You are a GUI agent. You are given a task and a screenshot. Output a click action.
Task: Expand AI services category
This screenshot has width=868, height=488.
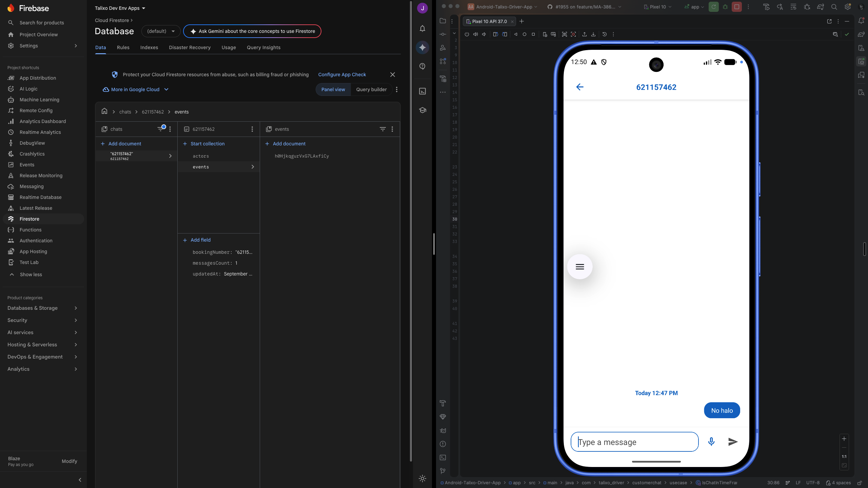43,332
